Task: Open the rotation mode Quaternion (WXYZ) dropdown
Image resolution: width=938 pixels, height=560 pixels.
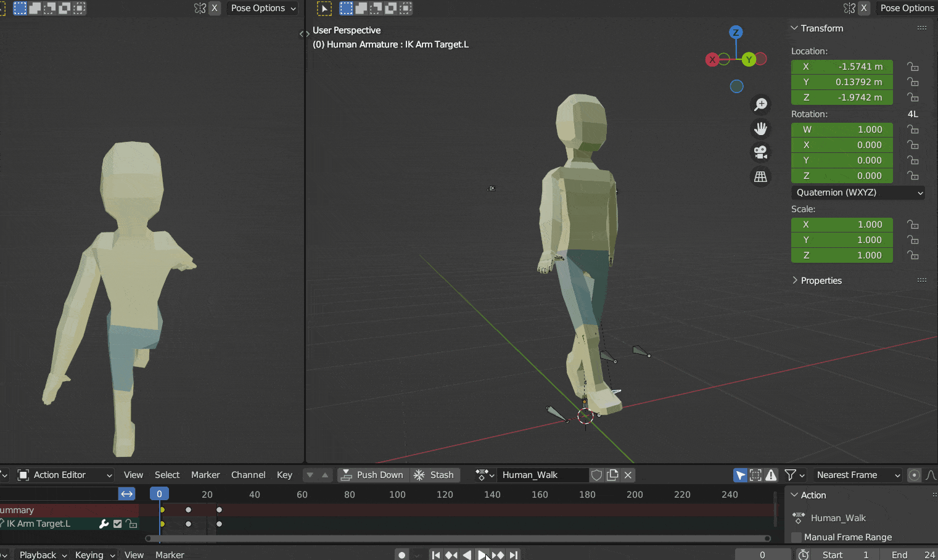Action: click(858, 192)
